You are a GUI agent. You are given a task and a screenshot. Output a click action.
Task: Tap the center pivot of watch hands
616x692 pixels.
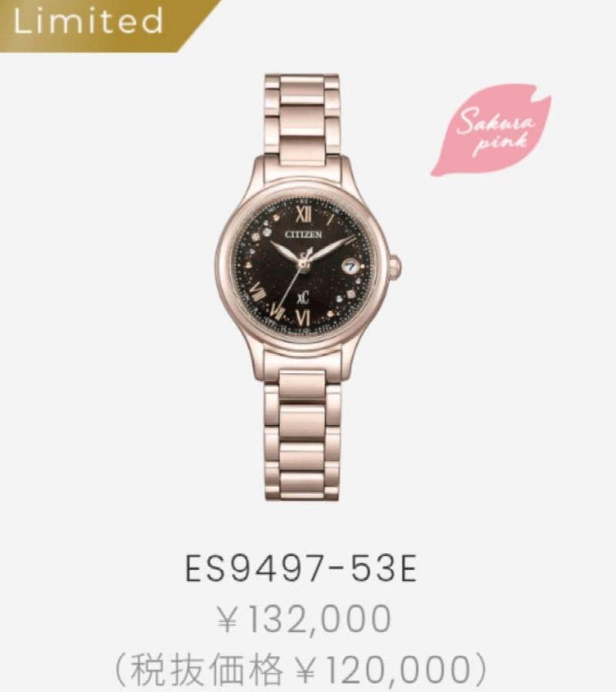pos(303,265)
